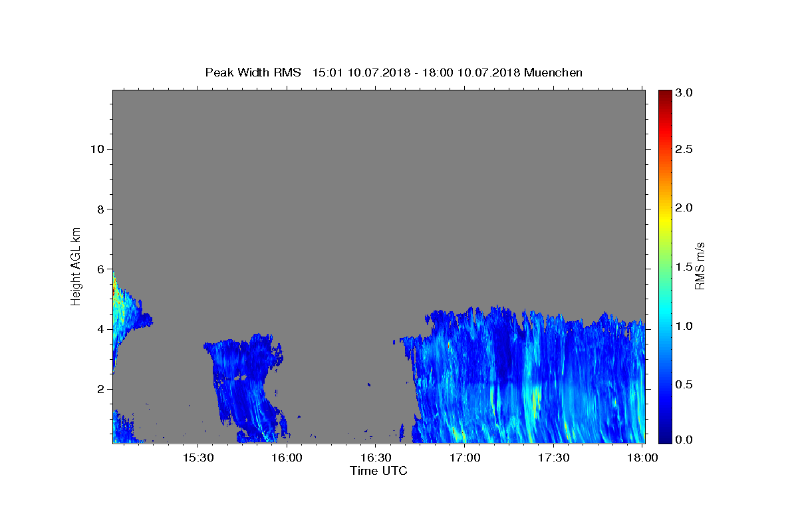Click the 'Time UTC' axis title
This screenshot has width=798, height=532.
click(378, 471)
